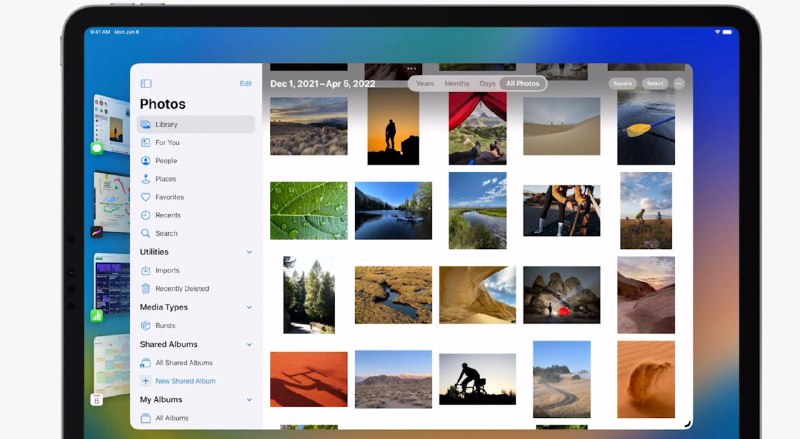The height and width of the screenshot is (439, 800).
Task: Toggle the sidebar icon above Photos
Action: click(146, 83)
